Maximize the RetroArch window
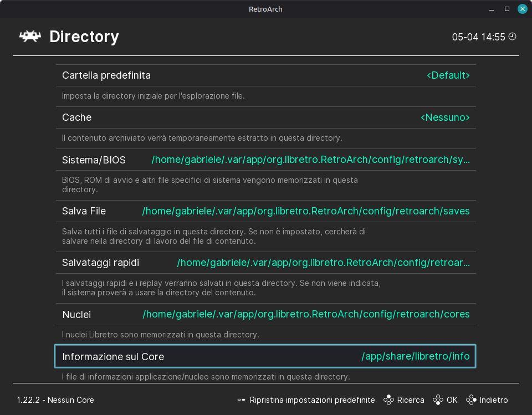 click(x=507, y=9)
